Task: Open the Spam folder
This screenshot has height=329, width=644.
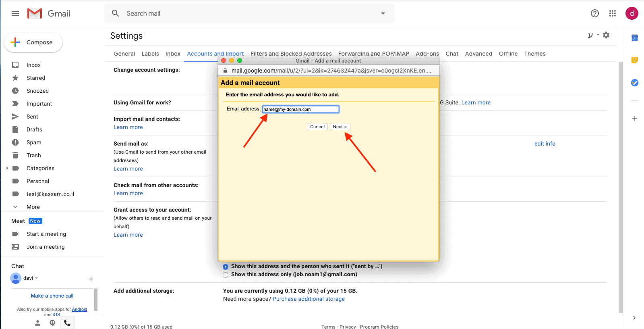Action: point(34,142)
